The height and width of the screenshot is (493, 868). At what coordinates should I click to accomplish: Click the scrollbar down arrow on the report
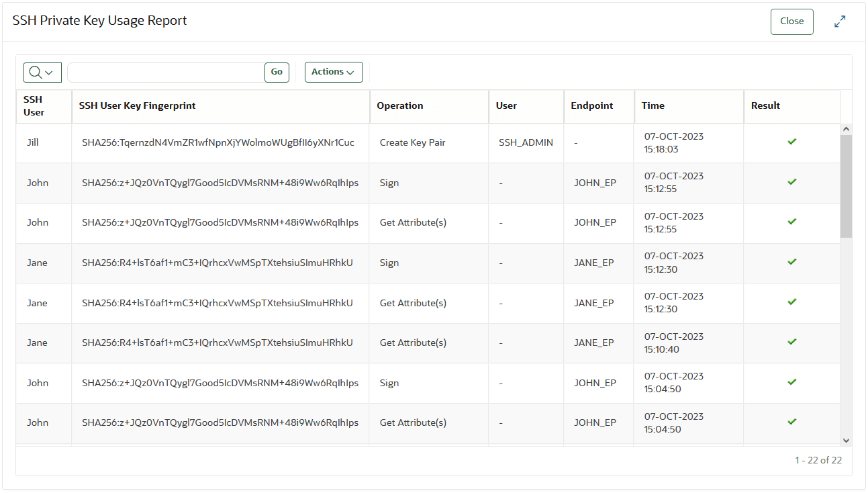846,440
